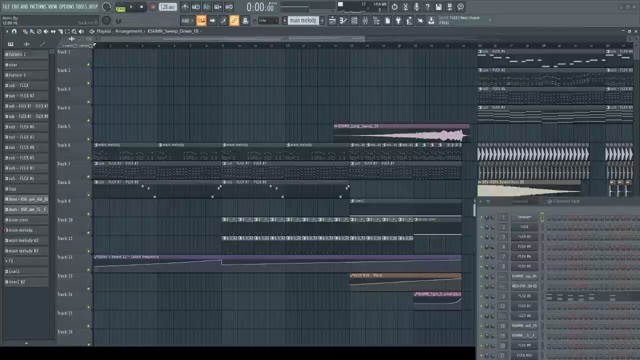Open the mixer view icon
Image resolution: width=640 pixels, height=360 pixels.
pos(365,20)
